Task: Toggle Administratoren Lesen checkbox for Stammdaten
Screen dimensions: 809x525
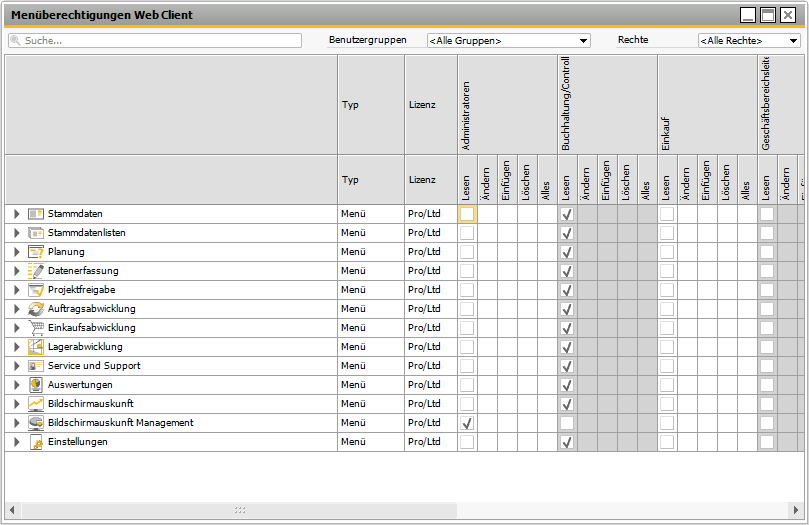Action: (467, 214)
